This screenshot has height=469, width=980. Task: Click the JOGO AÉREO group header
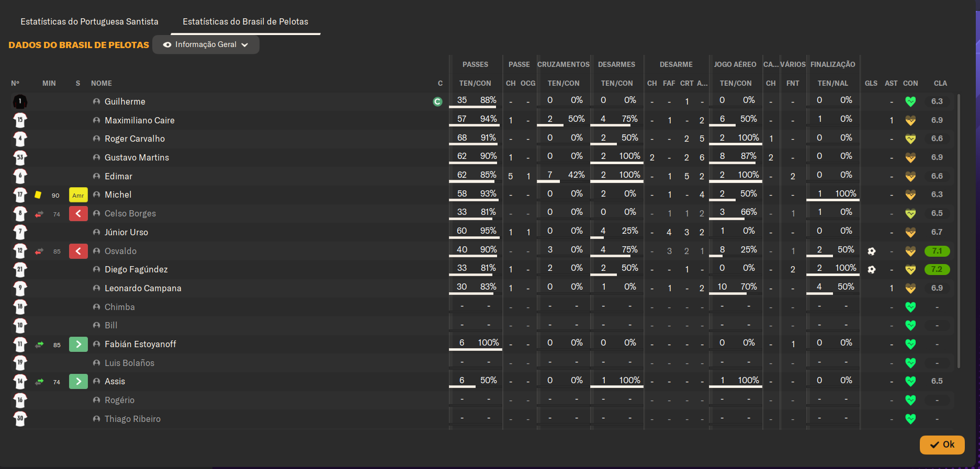735,64
